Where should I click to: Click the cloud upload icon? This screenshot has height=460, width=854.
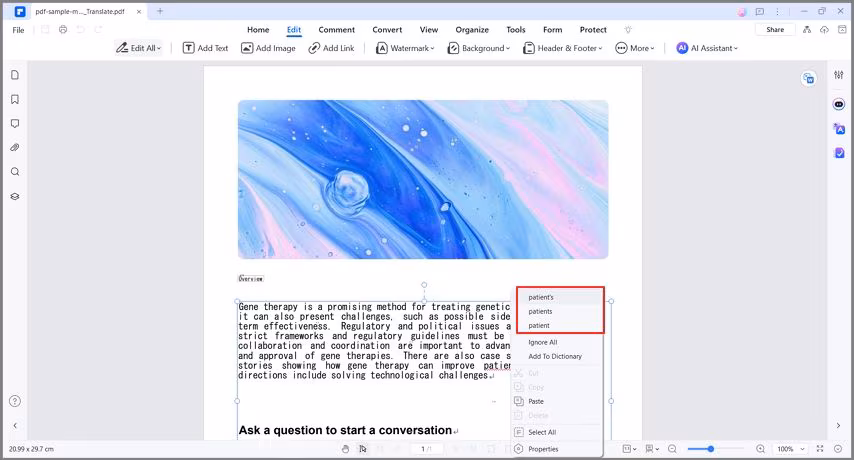click(x=825, y=30)
